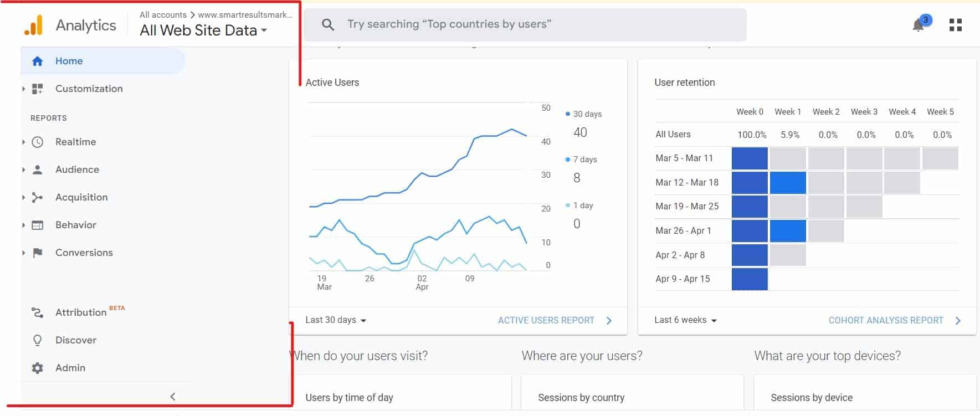
Task: Click the 7 days active users legend
Action: (x=581, y=160)
